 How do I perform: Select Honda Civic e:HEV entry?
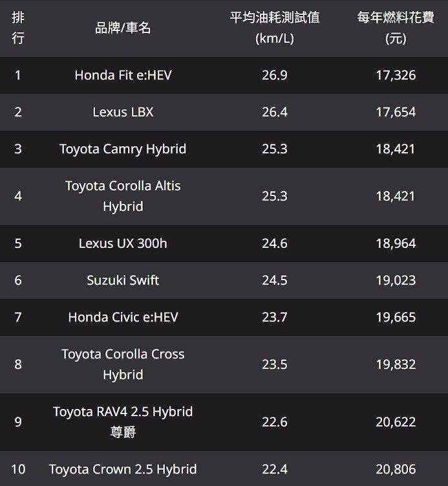(123, 317)
